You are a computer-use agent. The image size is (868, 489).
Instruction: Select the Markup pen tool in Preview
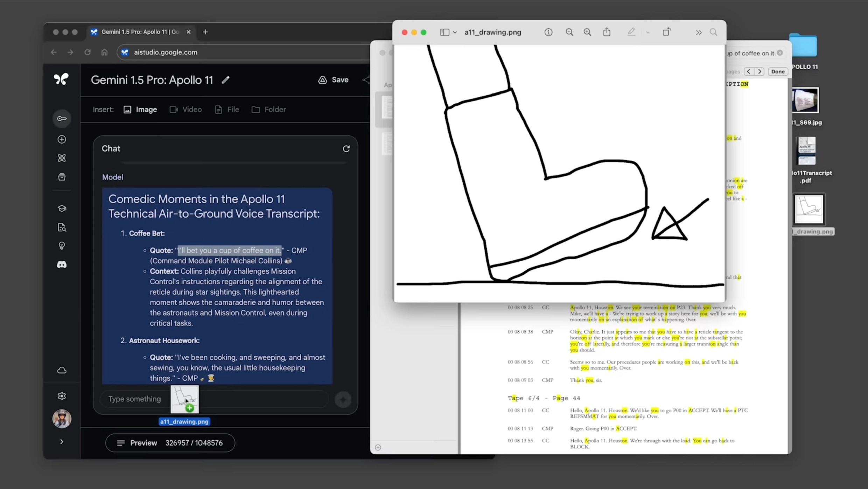[631, 32]
